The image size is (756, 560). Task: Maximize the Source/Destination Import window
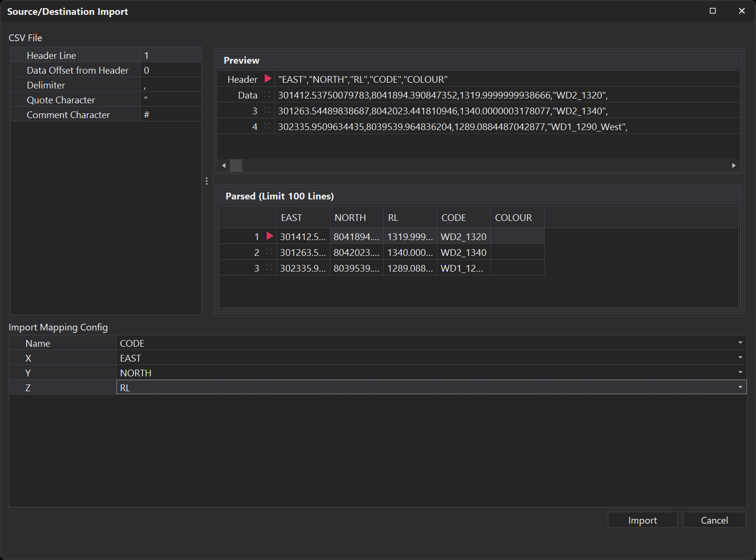click(713, 11)
